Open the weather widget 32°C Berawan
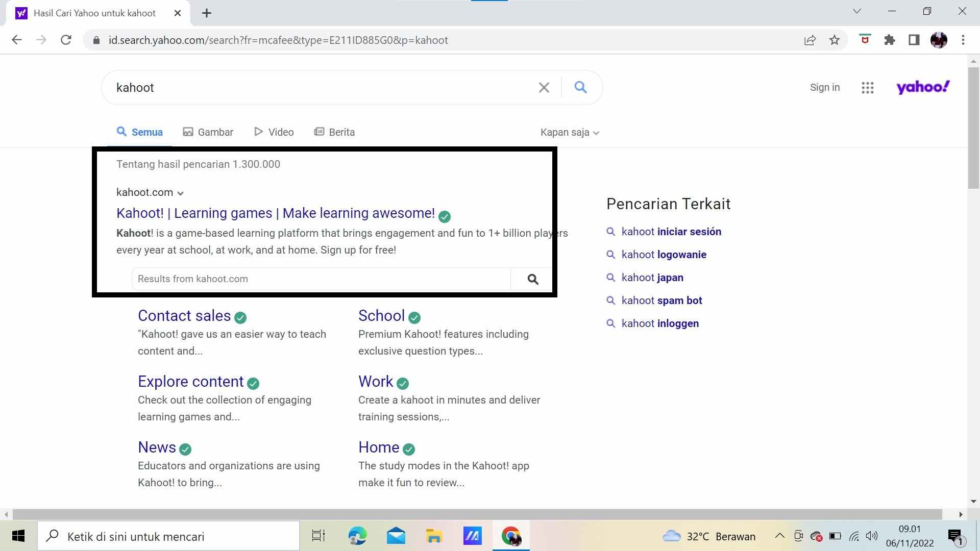 point(708,536)
